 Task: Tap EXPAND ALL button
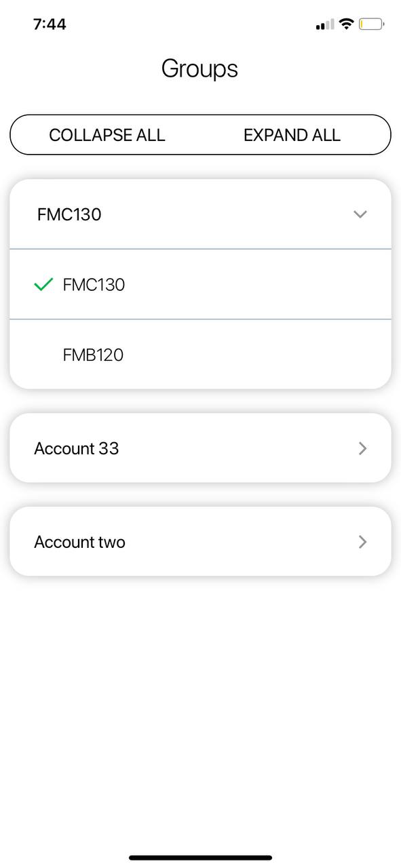(292, 135)
